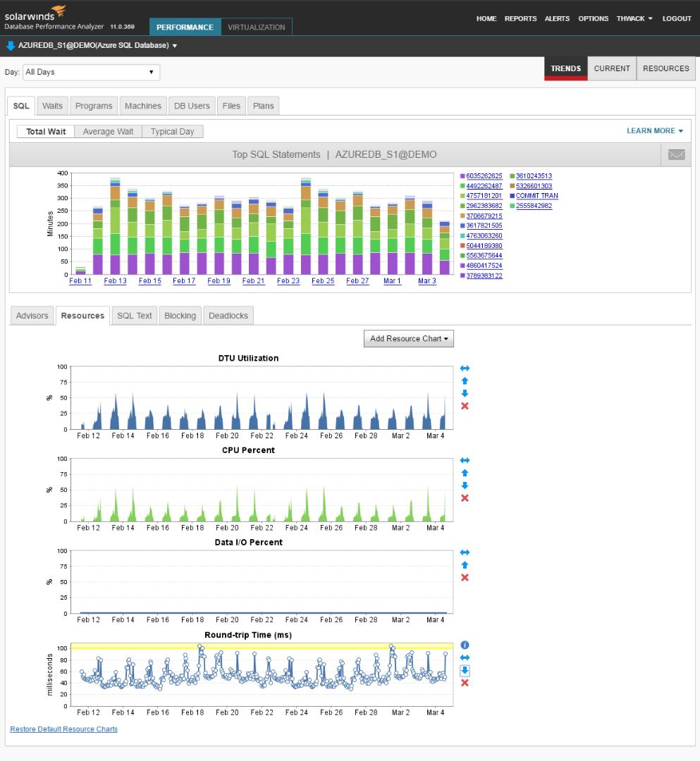Remove Data I/O Percent chart with red X

pyautogui.click(x=465, y=578)
